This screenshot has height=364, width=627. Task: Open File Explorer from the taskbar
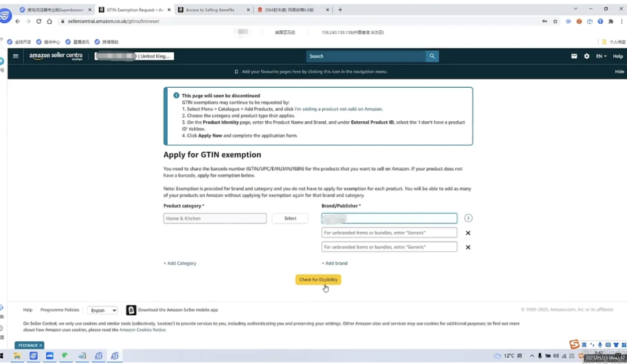(17, 356)
